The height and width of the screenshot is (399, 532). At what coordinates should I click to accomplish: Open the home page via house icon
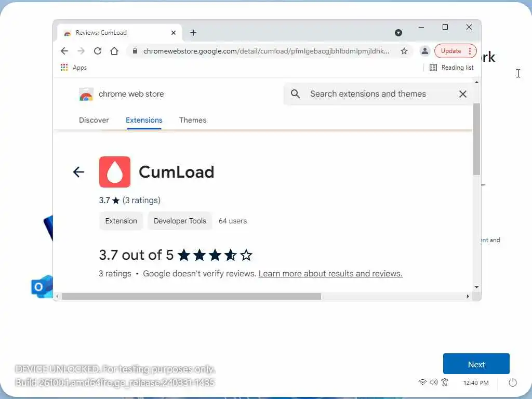(x=114, y=51)
